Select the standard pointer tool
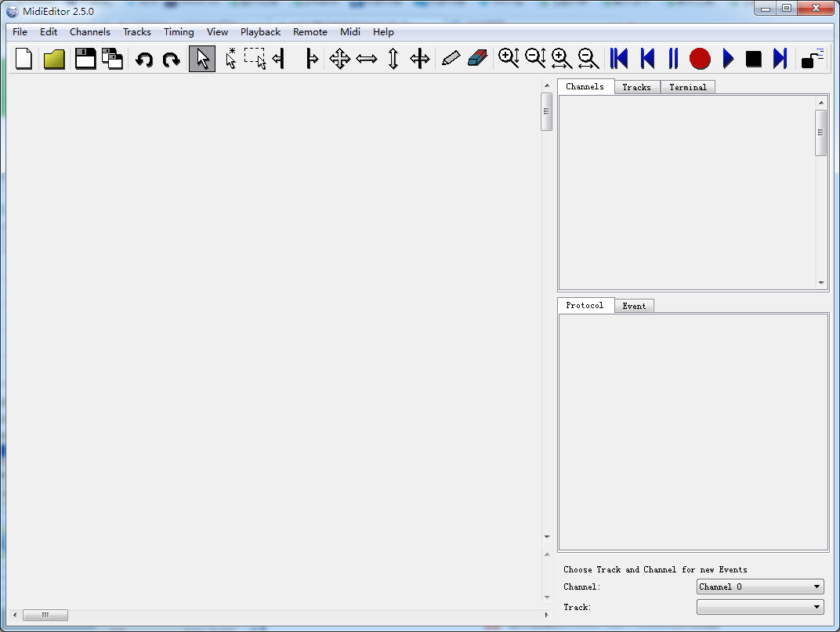 click(x=202, y=59)
